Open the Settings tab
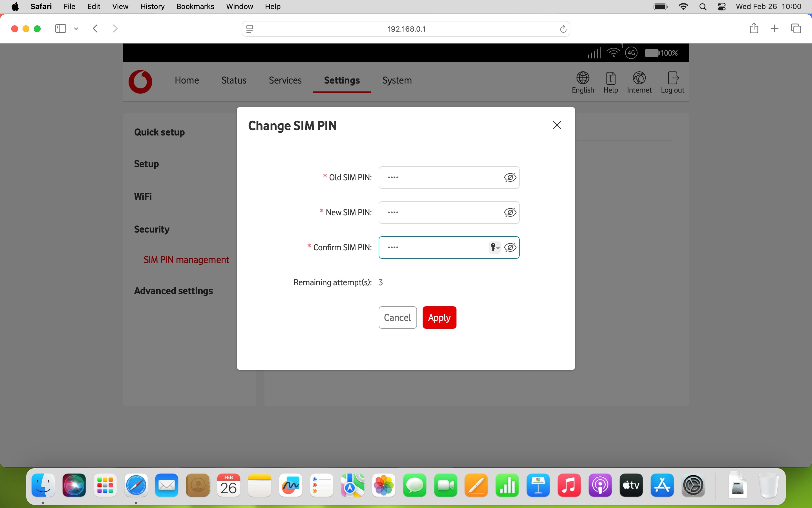The width and height of the screenshot is (812, 508). pyautogui.click(x=342, y=80)
